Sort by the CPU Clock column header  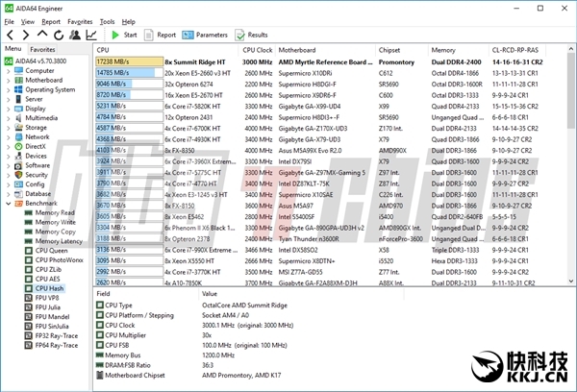257,49
